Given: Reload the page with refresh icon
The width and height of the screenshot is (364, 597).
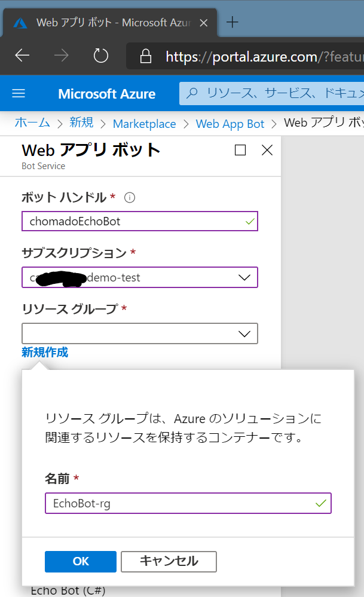Looking at the screenshot, I should (101, 56).
